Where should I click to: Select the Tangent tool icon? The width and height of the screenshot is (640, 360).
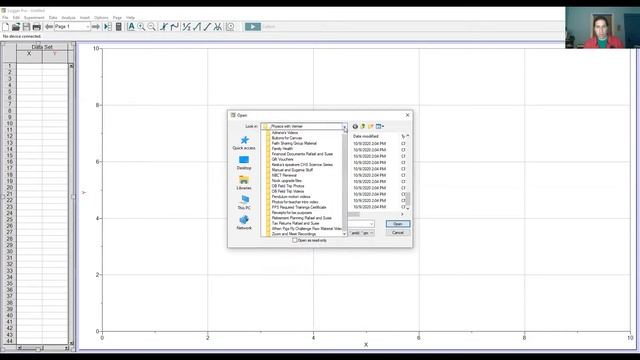click(x=175, y=27)
